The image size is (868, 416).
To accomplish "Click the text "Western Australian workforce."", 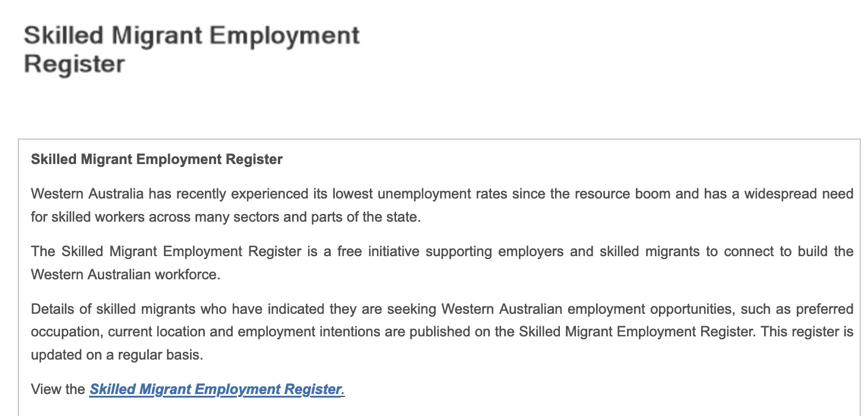I will pos(117,275).
